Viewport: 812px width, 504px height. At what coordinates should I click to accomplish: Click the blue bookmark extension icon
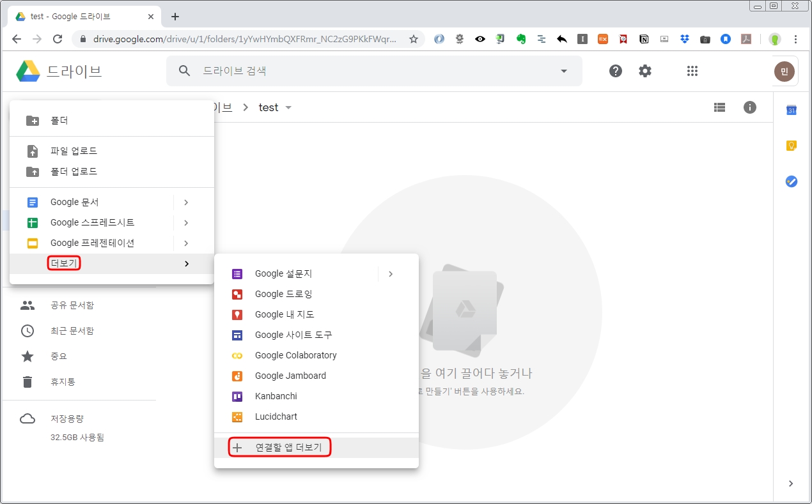tap(726, 39)
